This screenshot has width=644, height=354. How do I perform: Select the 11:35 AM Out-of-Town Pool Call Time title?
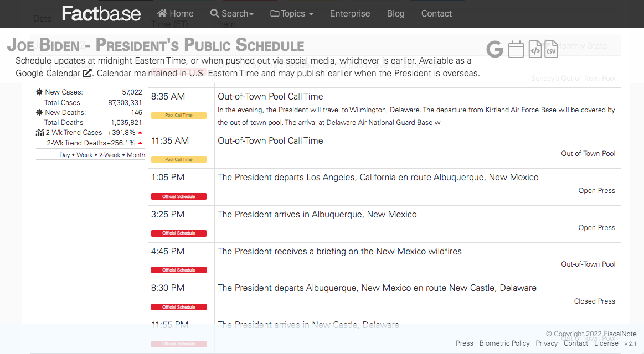point(270,140)
